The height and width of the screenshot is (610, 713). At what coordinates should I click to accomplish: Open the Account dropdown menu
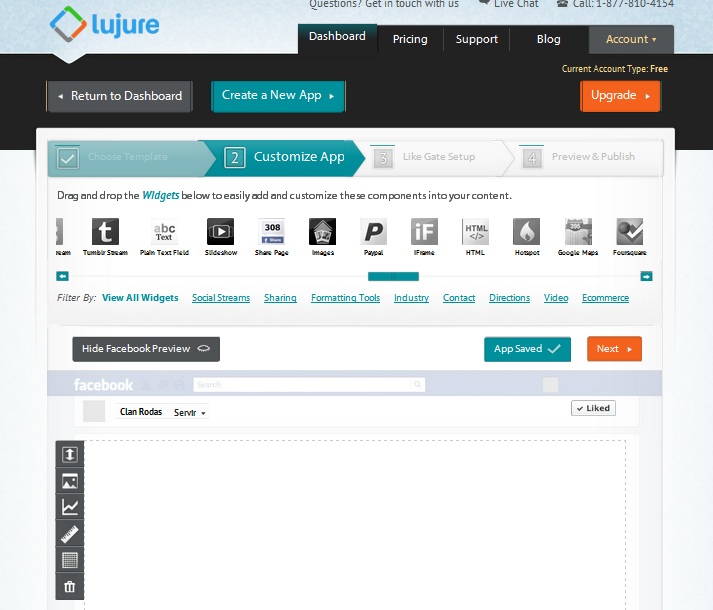[x=631, y=39]
